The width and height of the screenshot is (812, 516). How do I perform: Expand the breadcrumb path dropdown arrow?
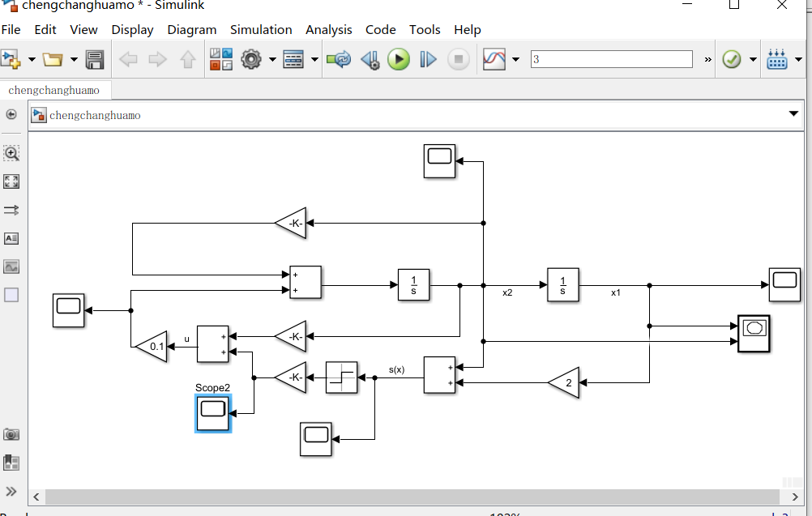793,114
